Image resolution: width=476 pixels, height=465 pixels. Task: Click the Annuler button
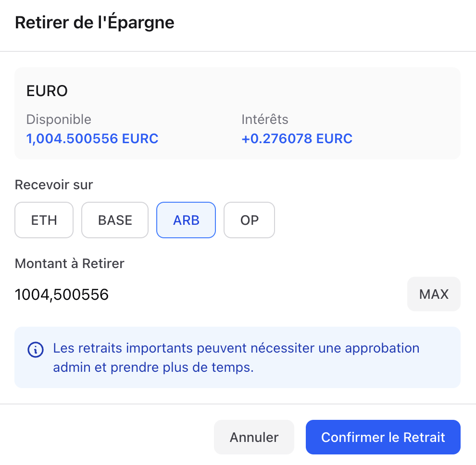[254, 437]
